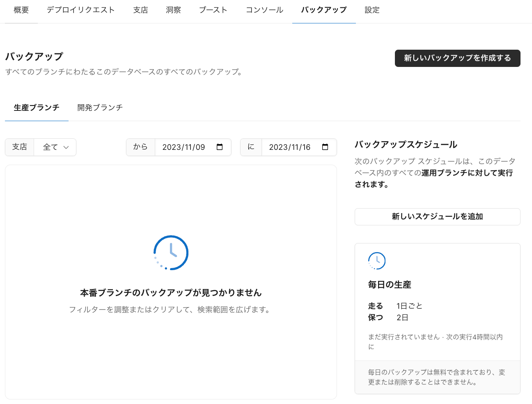Click the から label before the start date
The width and height of the screenshot is (532, 404).
140,147
